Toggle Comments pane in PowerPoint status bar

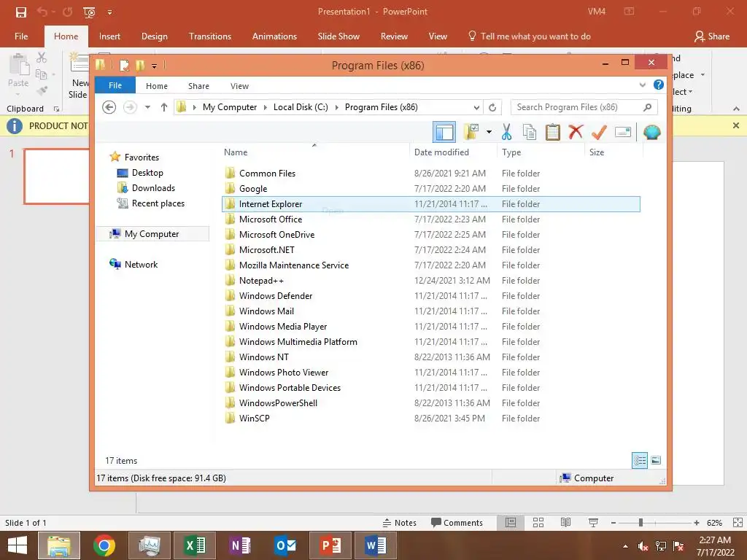click(x=457, y=522)
